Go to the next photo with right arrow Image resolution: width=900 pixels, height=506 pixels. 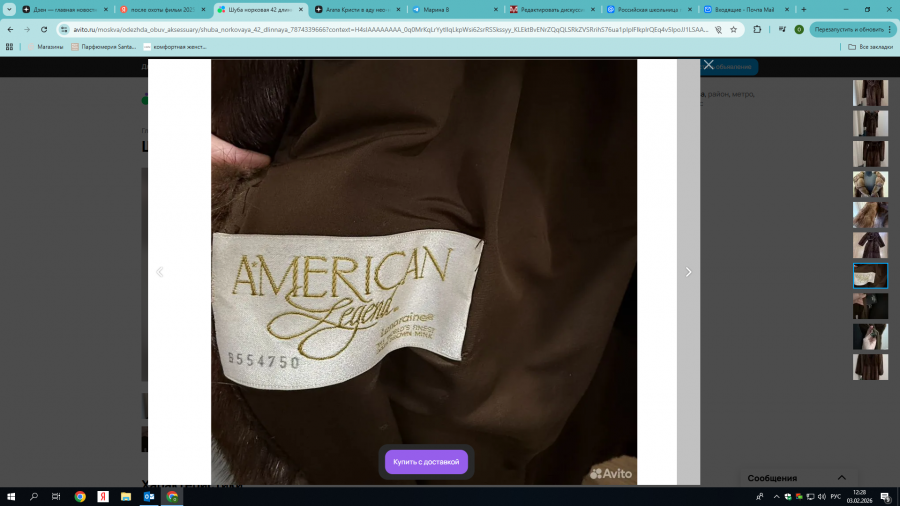click(x=688, y=272)
